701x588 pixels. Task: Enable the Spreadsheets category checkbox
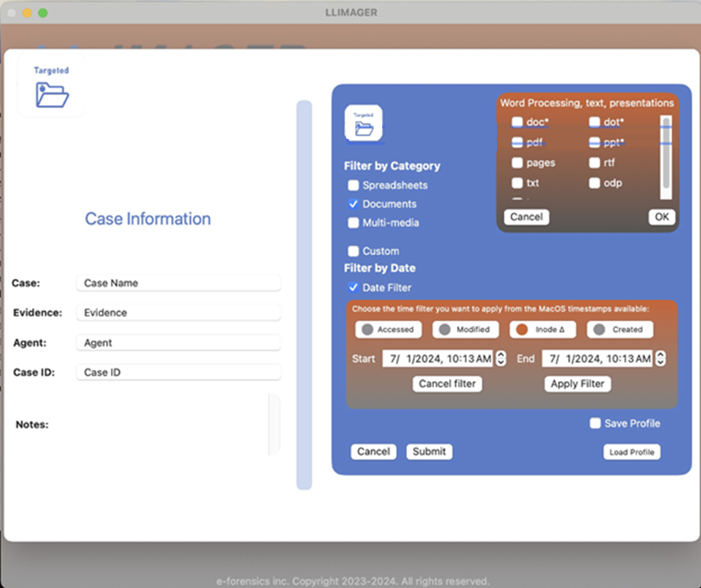(354, 186)
